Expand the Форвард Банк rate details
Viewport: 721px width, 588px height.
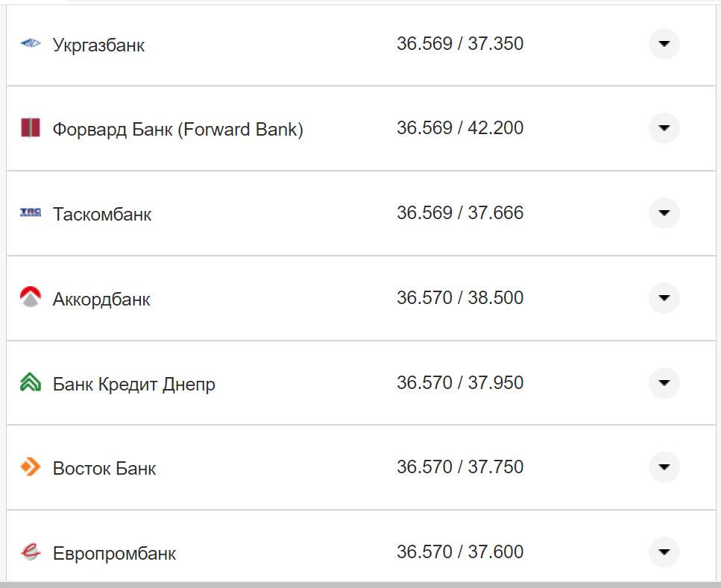[x=663, y=128]
